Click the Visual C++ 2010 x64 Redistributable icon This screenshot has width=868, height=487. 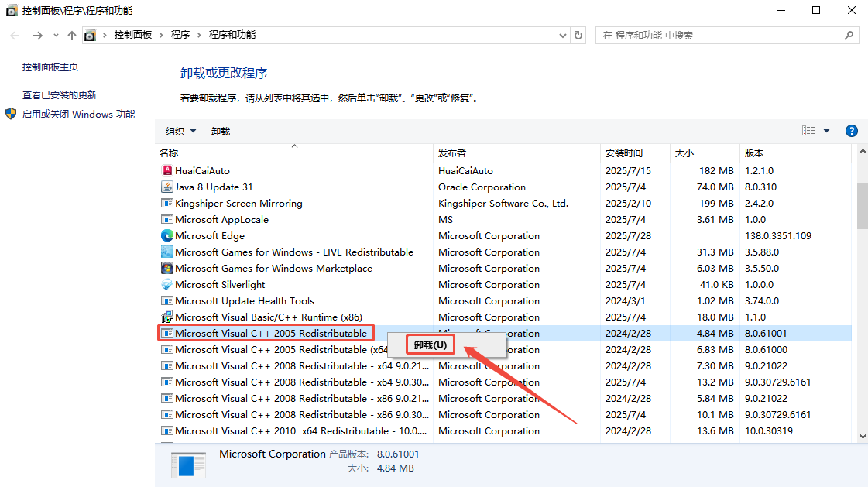[x=166, y=430]
